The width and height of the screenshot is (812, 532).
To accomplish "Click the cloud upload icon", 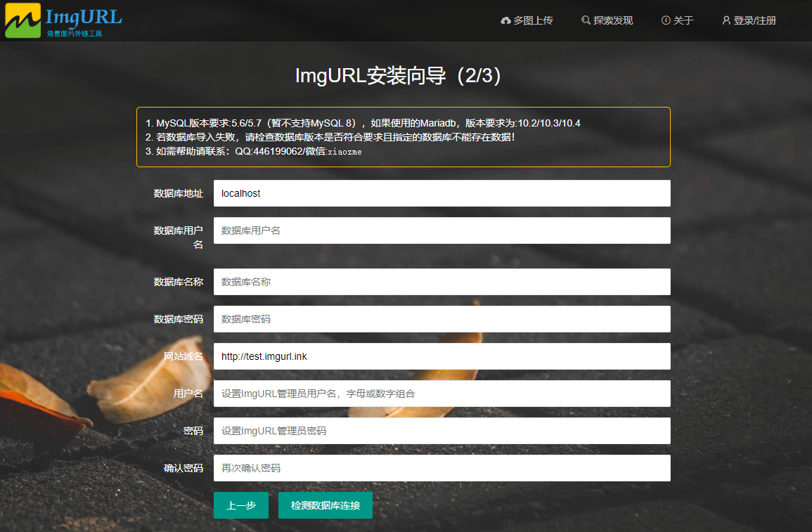I will coord(505,20).
